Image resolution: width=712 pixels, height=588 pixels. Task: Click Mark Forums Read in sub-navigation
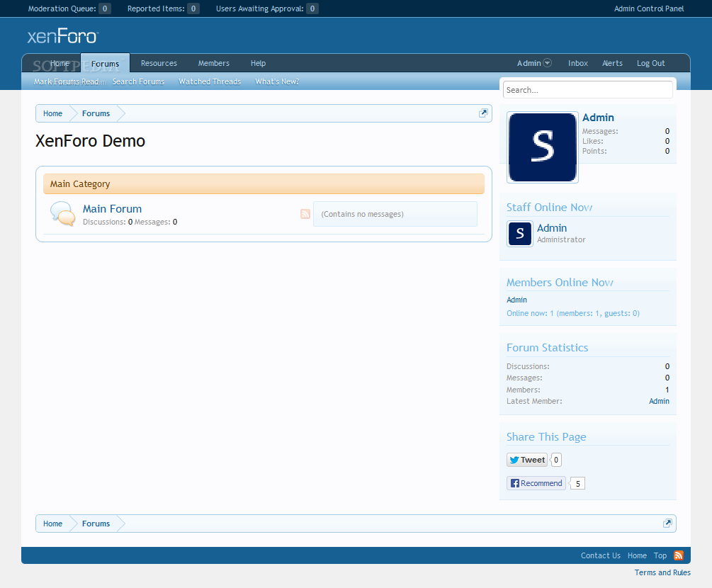(66, 81)
